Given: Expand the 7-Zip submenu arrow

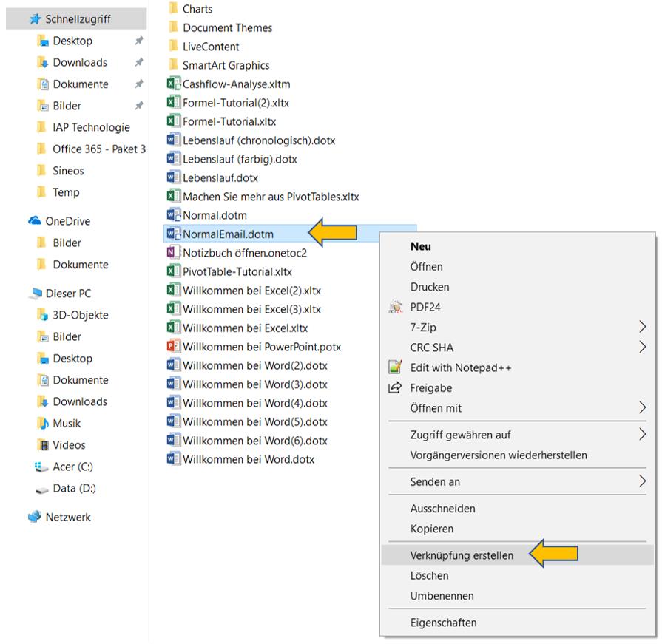Looking at the screenshot, I should (642, 327).
